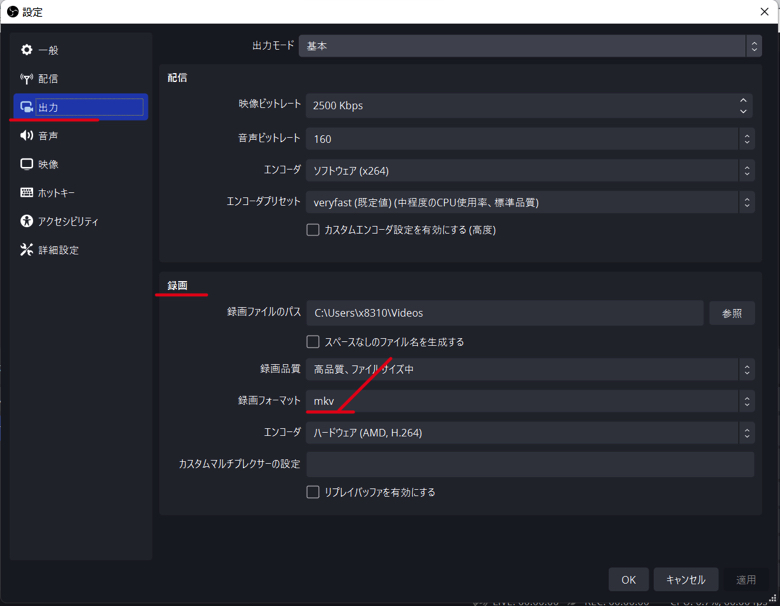This screenshot has height=606, width=780.
Task: Decrease 映像ビットレート with down arrow
Action: 743,111
